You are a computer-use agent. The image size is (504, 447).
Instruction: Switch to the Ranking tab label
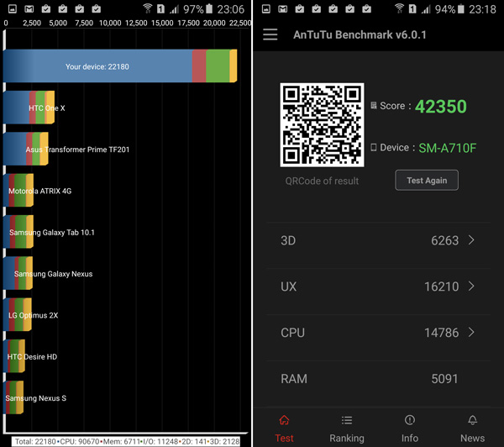point(346,438)
